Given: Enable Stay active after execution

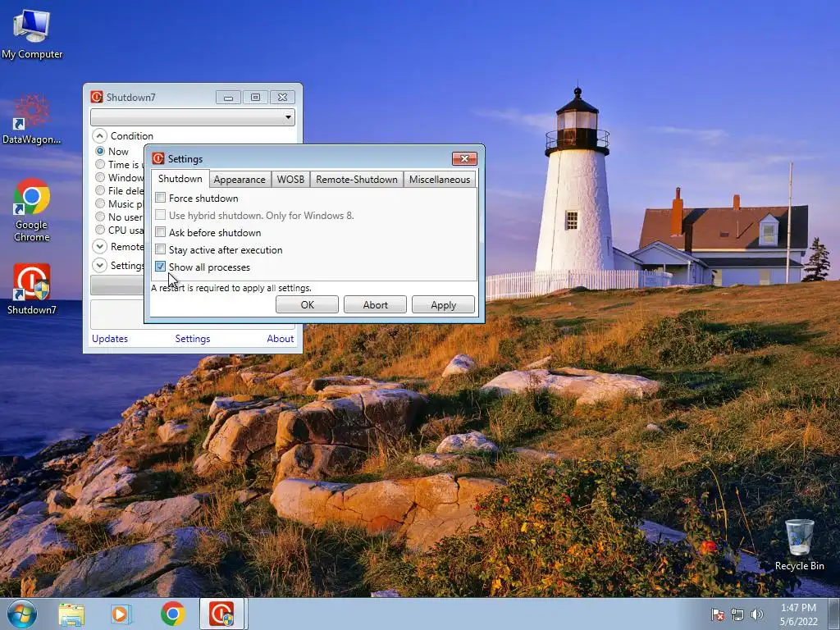Looking at the screenshot, I should coord(160,249).
